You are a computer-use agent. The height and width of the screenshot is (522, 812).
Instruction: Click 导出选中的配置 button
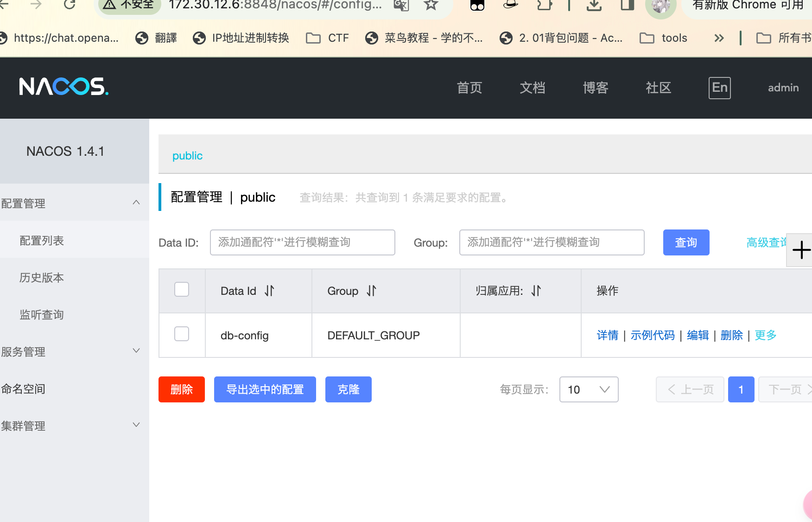pos(265,389)
